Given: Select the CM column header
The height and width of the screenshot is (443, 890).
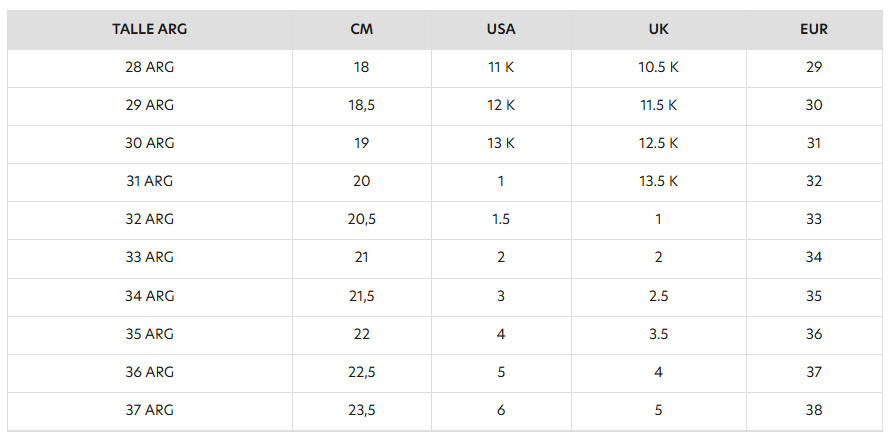Looking at the screenshot, I should click(362, 29).
